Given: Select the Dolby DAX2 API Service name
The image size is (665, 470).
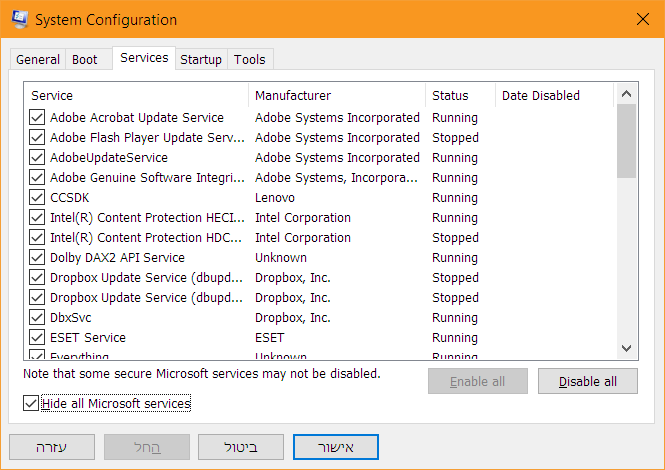Looking at the screenshot, I should 117,257.
